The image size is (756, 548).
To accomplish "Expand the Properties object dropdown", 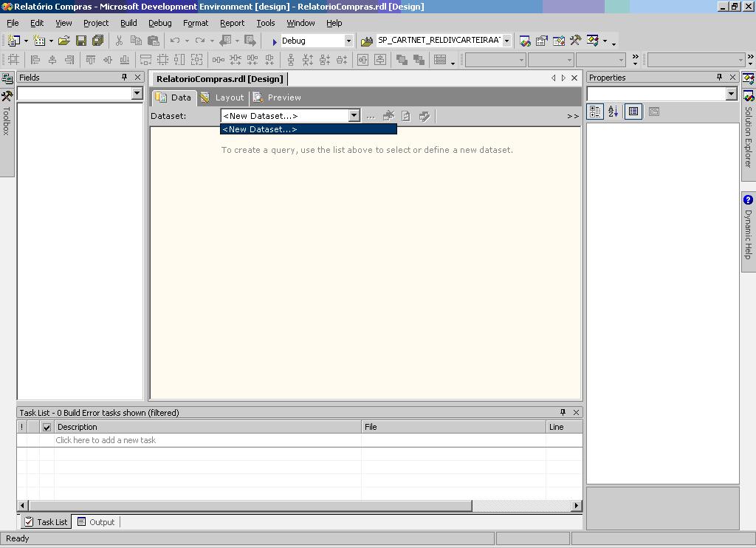I will coord(731,94).
